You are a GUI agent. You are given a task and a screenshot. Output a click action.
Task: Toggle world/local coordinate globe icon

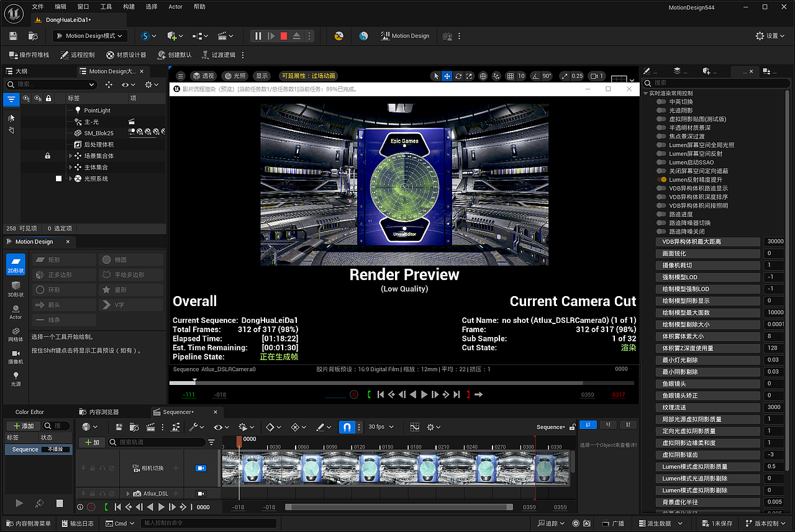pyautogui.click(x=483, y=76)
